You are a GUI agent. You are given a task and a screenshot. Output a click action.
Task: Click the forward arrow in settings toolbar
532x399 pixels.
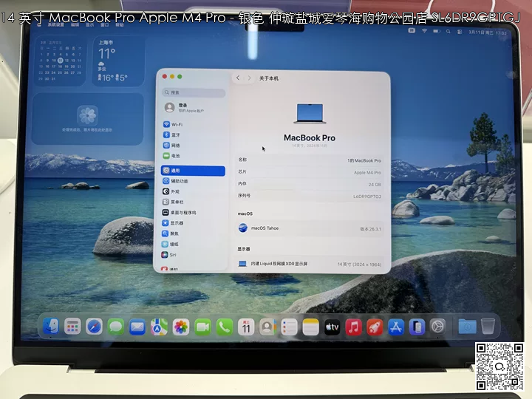pos(250,78)
